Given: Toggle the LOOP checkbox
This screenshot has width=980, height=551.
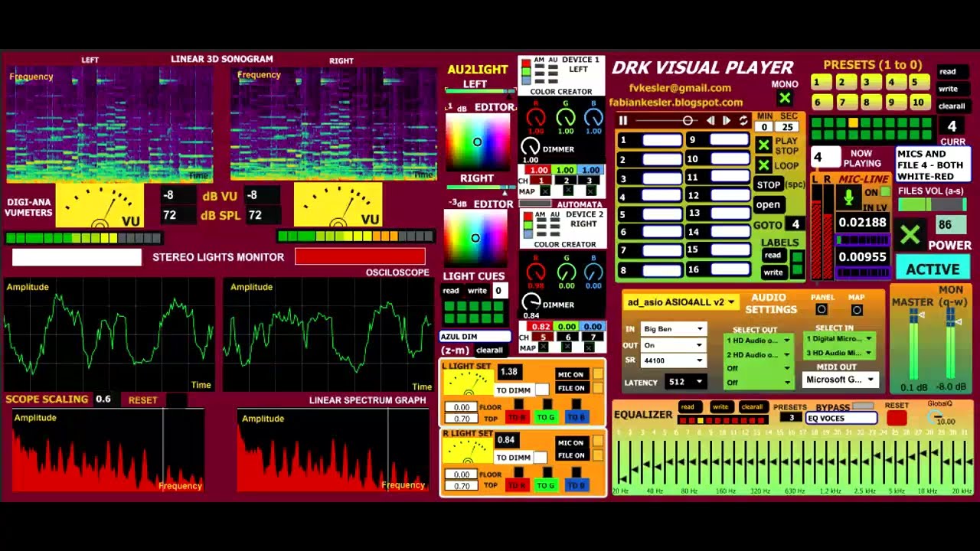Looking at the screenshot, I should (x=763, y=165).
